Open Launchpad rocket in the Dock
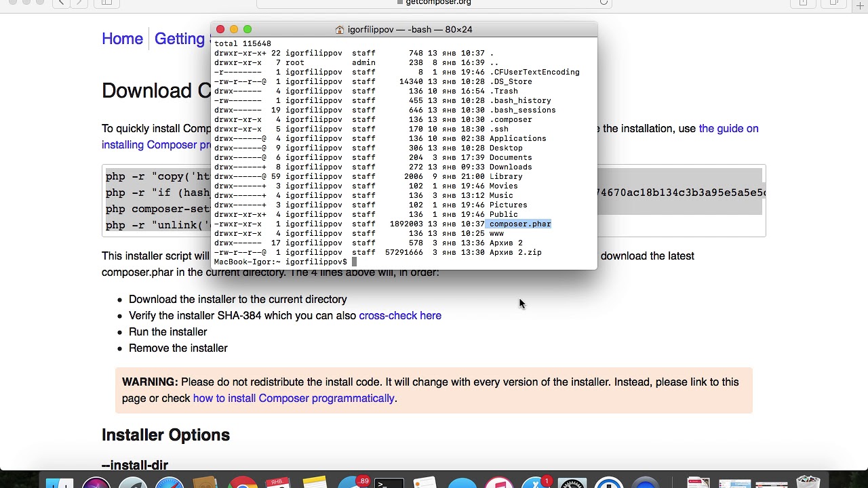 coord(133,483)
